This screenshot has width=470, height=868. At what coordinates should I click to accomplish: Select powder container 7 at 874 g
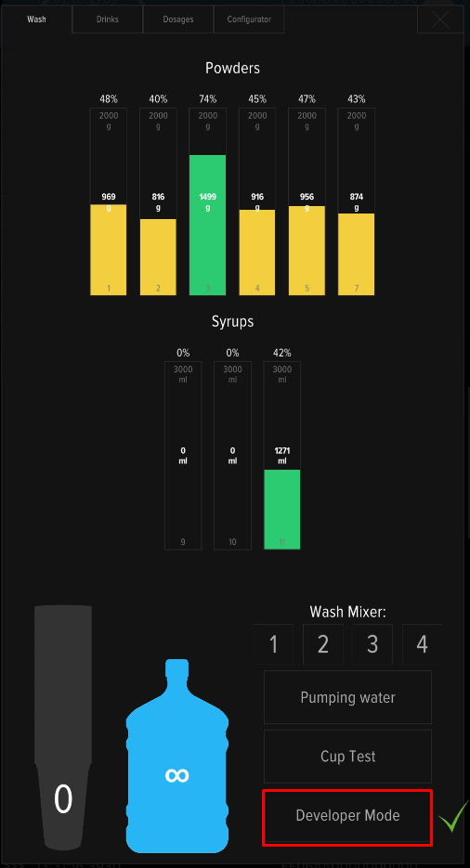coord(356,201)
